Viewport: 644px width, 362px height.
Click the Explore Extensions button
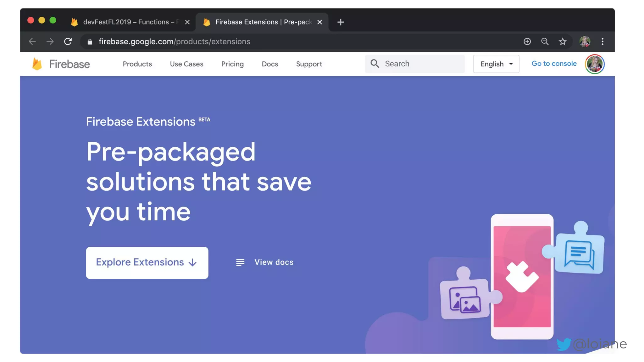pyautogui.click(x=147, y=262)
